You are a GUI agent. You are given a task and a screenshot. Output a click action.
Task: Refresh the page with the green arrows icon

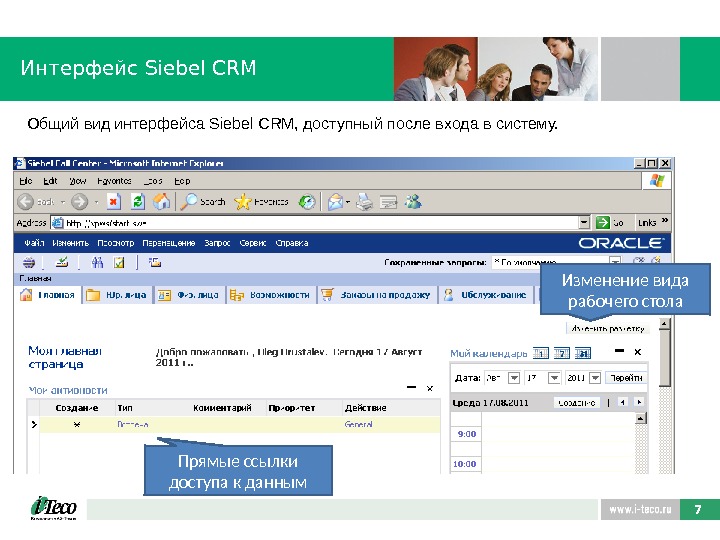coord(138,201)
